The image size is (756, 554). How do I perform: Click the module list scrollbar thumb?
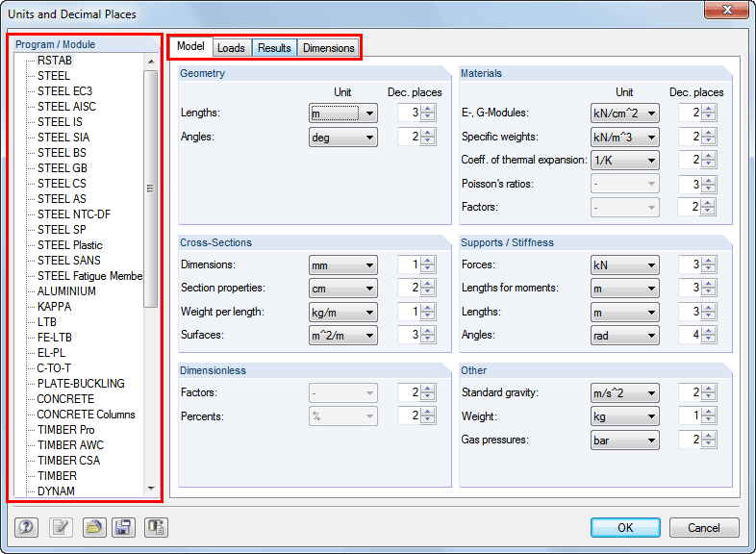pyautogui.click(x=151, y=189)
